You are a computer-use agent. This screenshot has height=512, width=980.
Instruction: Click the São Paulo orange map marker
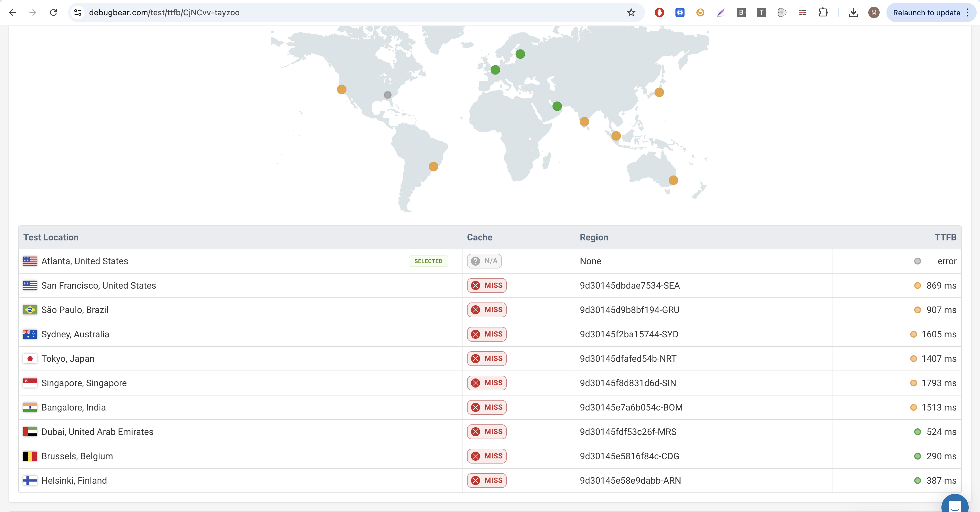[x=433, y=167]
